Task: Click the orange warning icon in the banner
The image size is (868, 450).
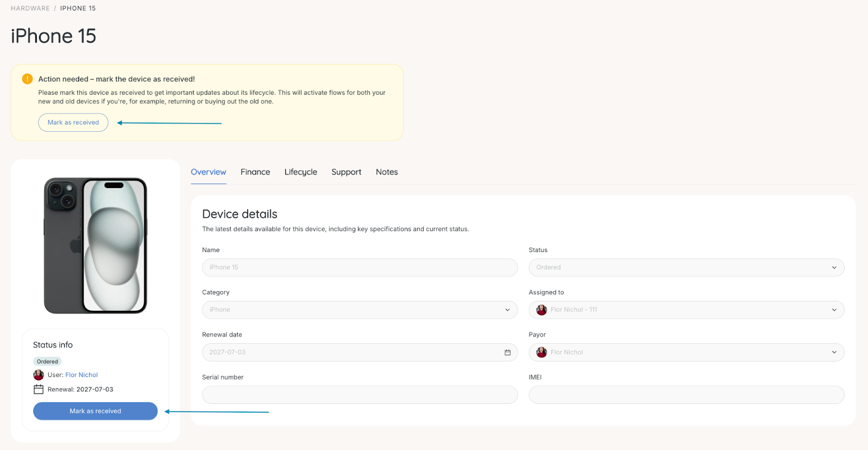Action: tap(27, 79)
